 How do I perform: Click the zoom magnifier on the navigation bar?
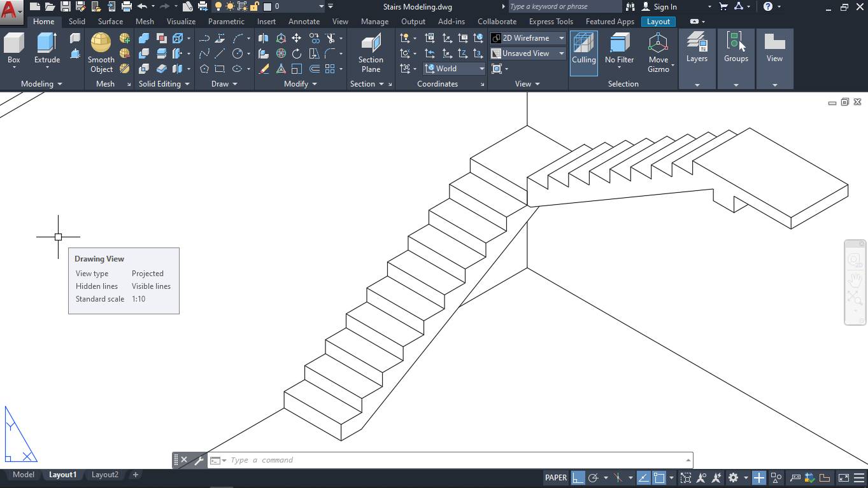pyautogui.click(x=855, y=299)
